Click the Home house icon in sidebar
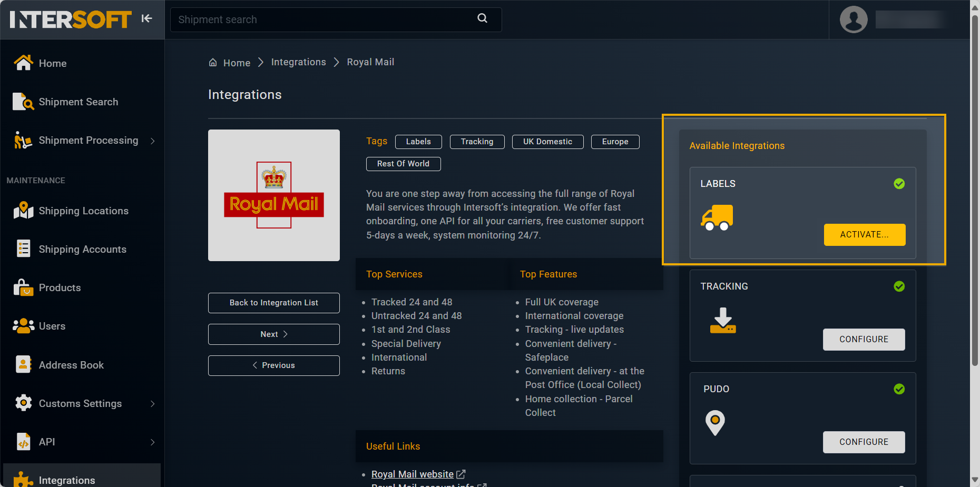 23,63
